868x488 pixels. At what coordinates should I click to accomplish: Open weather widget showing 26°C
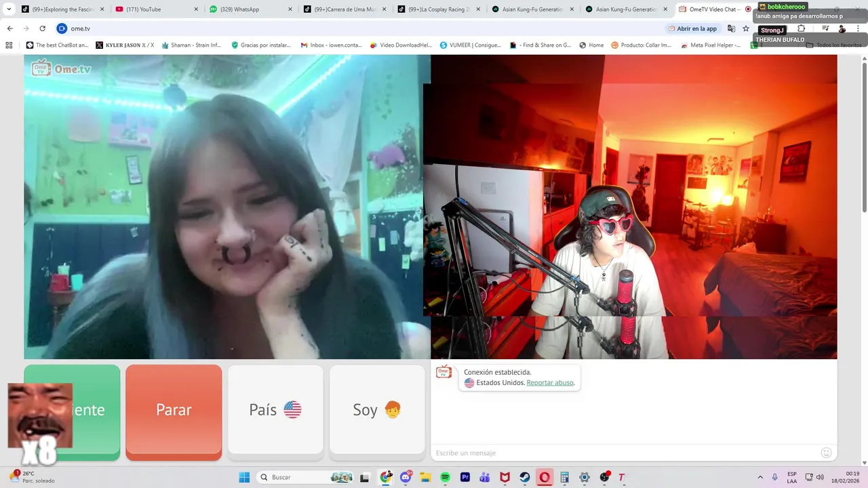pos(33,477)
